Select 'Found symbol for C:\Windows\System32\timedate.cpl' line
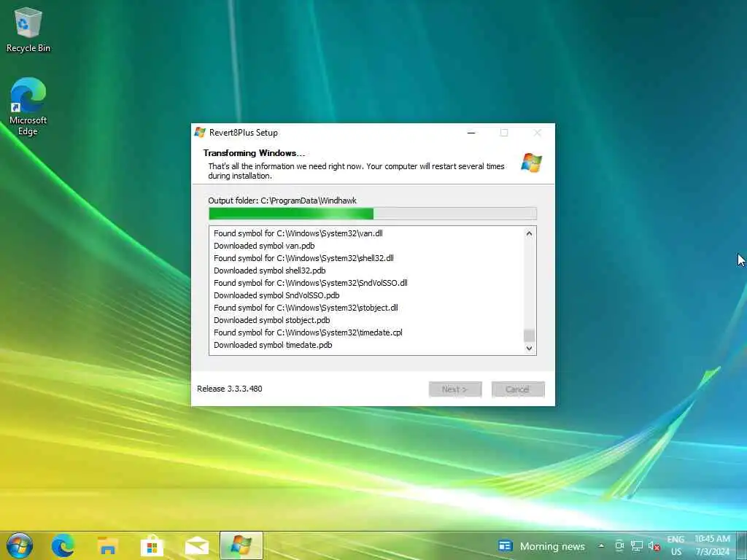 tap(308, 332)
